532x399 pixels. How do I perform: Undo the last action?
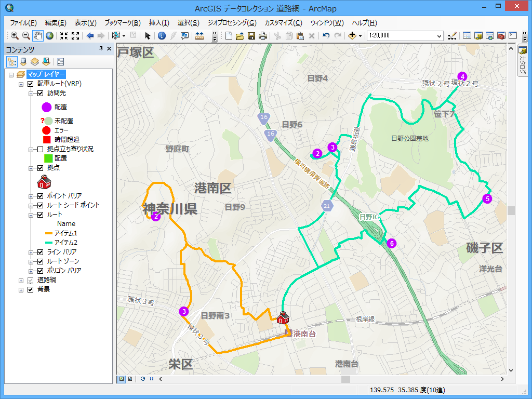[326, 36]
